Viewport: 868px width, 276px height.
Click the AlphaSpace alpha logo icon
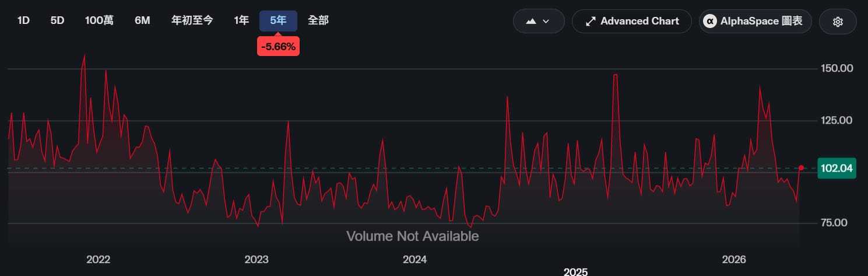click(x=710, y=21)
